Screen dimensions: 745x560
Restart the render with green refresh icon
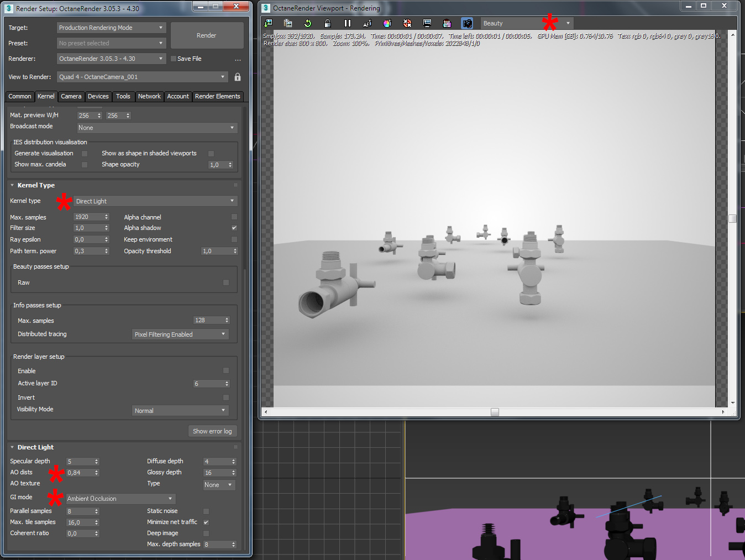point(308,23)
